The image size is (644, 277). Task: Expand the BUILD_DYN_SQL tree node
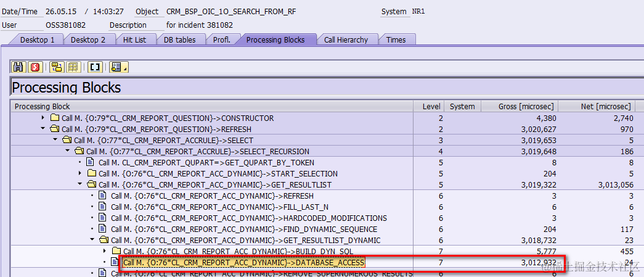pyautogui.click(x=105, y=252)
